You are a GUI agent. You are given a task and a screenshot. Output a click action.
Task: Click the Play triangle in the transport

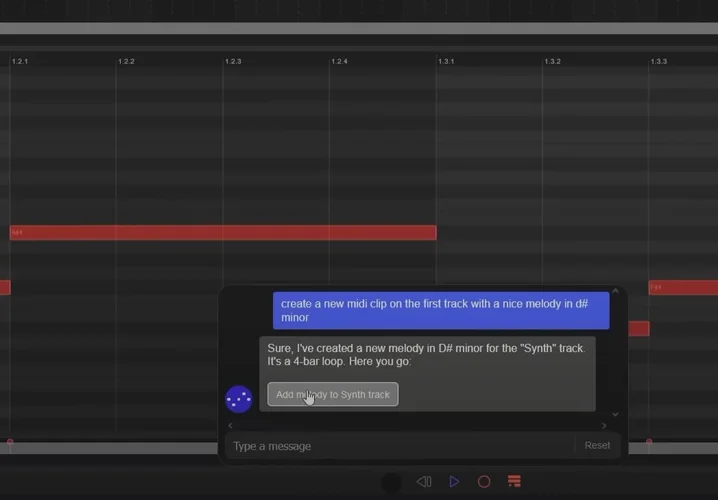(x=454, y=482)
